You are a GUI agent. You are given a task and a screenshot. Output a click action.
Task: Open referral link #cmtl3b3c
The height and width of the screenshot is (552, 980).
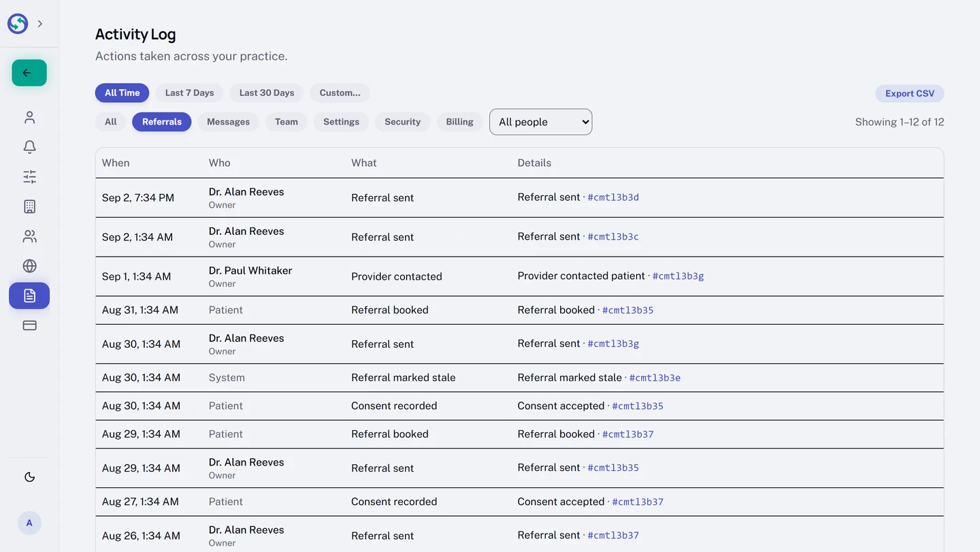tap(613, 237)
